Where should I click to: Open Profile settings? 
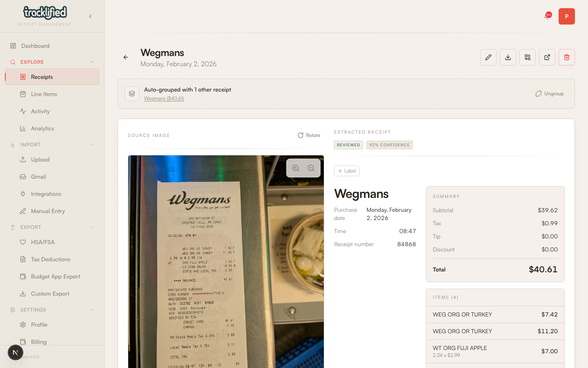[x=52, y=325]
